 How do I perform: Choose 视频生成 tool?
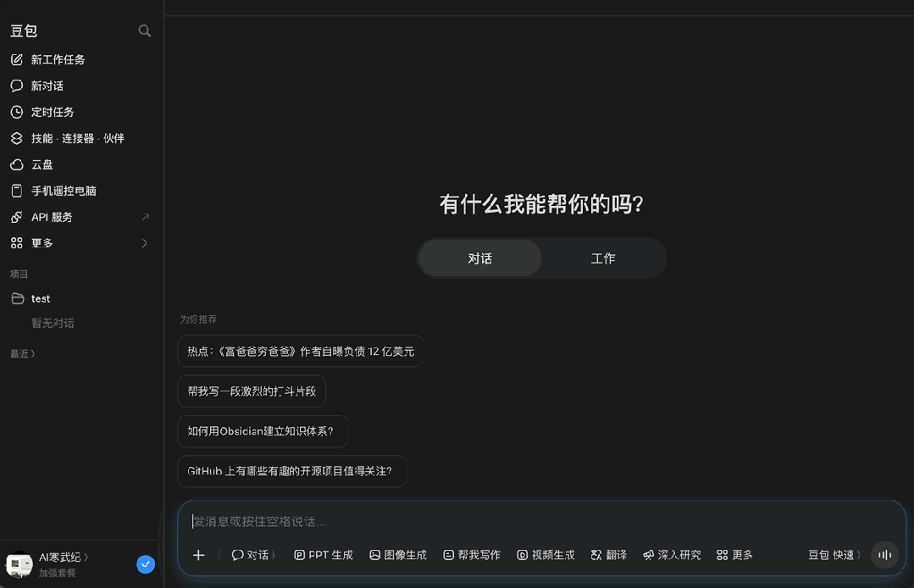point(546,555)
